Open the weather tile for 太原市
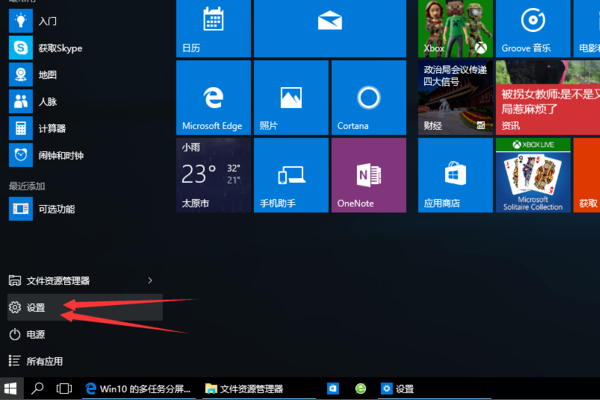The width and height of the screenshot is (600, 400). pyautogui.click(x=214, y=175)
